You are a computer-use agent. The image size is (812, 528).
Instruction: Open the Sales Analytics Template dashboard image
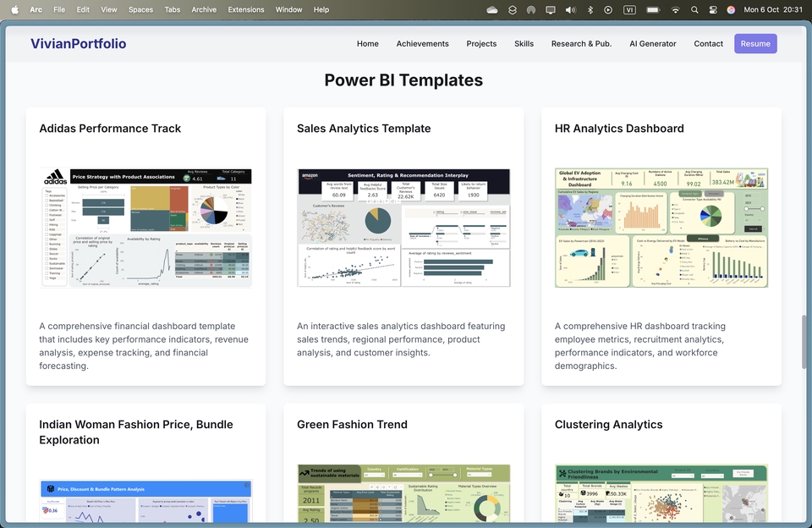coord(403,228)
